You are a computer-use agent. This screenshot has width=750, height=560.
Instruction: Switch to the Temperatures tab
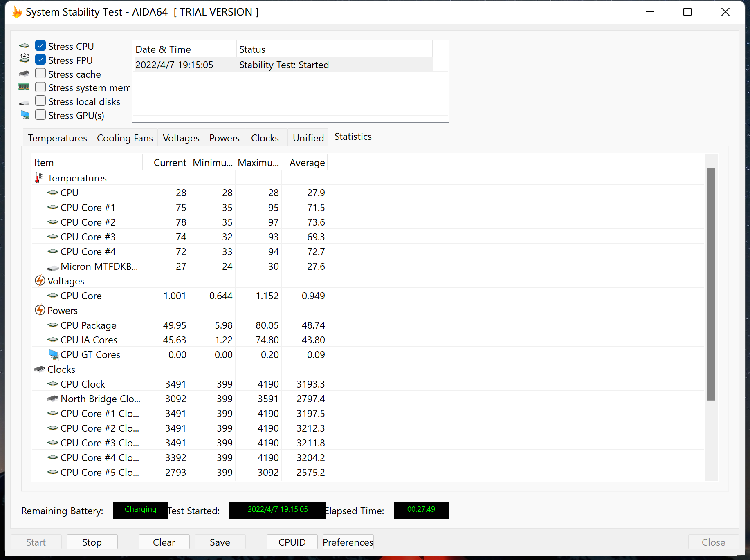point(57,138)
